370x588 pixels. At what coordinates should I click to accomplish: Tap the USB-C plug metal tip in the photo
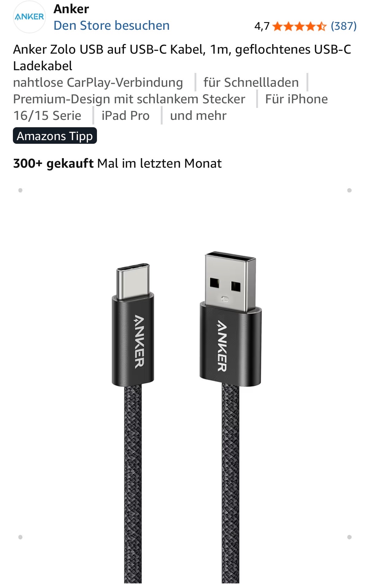(133, 281)
